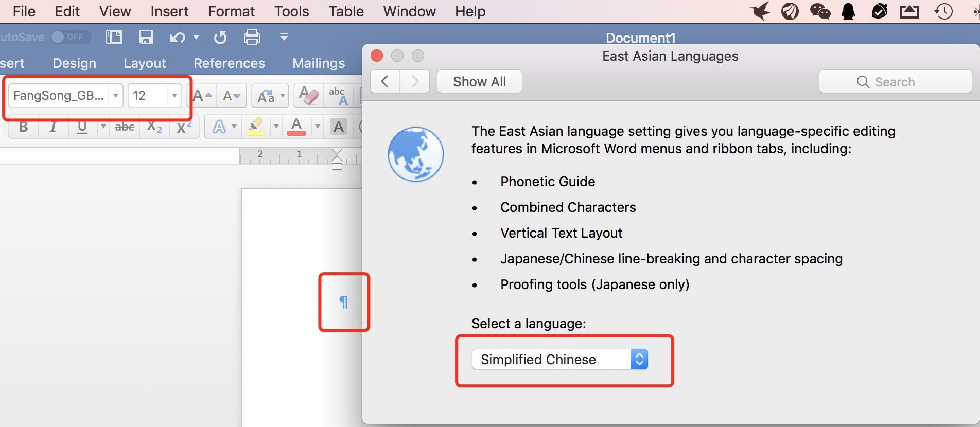This screenshot has height=427, width=980.
Task: Click the Save icon
Action: (146, 37)
